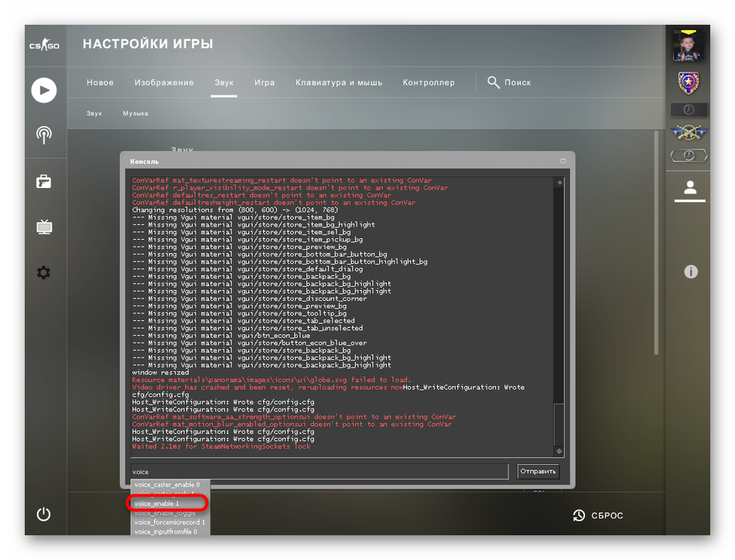Viewport: 735px width, 560px height.
Task: Select voice_forcemicrecord 1 suggestion
Action: pyautogui.click(x=169, y=522)
